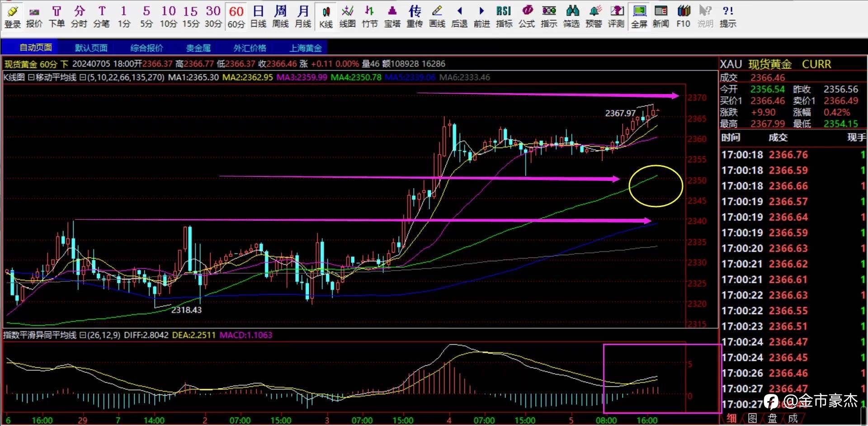Image resolution: width=868 pixels, height=426 pixels.
Task: Click the 现货黄金 name in the quote panel header
Action: (770, 64)
